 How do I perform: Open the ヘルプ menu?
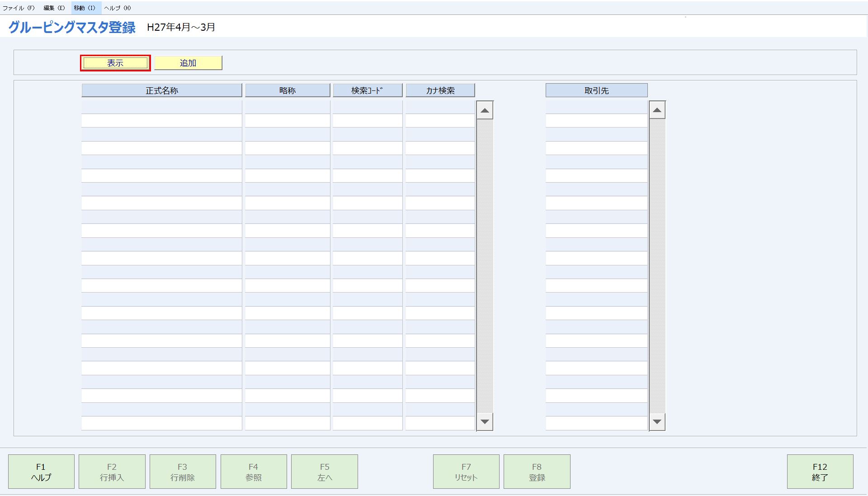point(118,8)
